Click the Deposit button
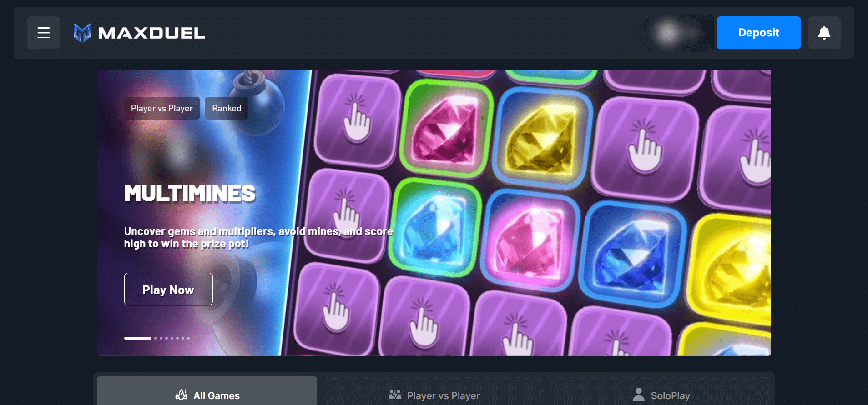 coord(758,33)
